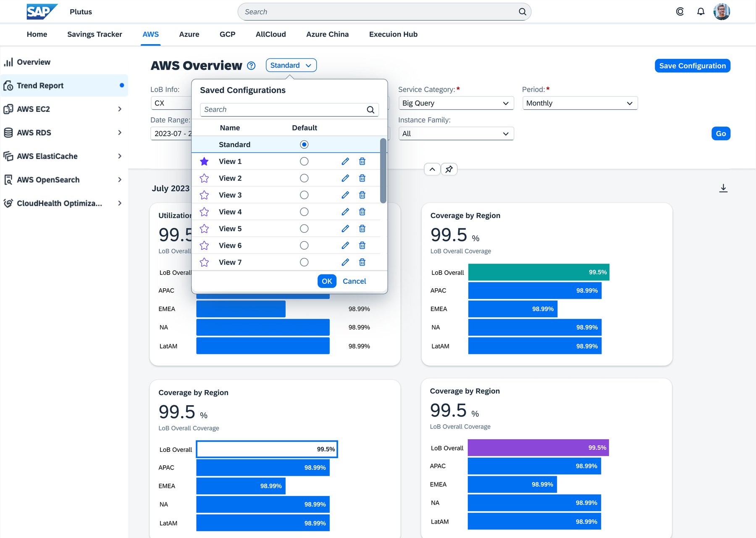Image resolution: width=756 pixels, height=538 pixels.
Task: Set View 7 as default
Action: click(304, 262)
